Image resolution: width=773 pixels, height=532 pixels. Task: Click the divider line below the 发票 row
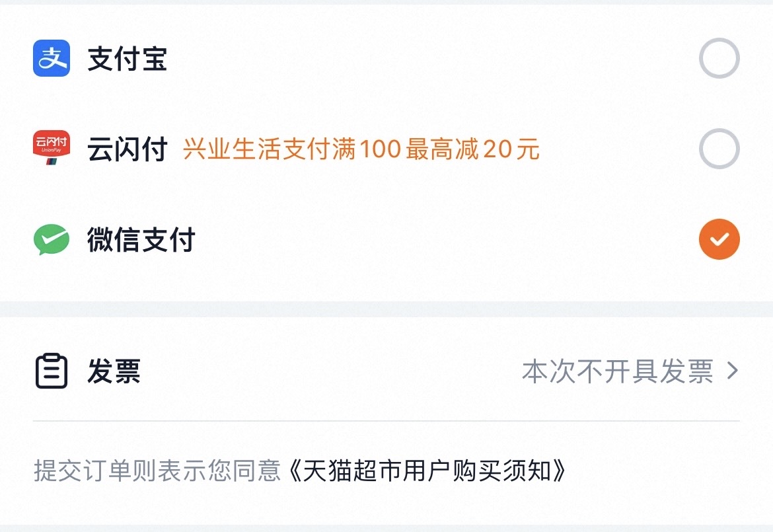pyautogui.click(x=386, y=421)
